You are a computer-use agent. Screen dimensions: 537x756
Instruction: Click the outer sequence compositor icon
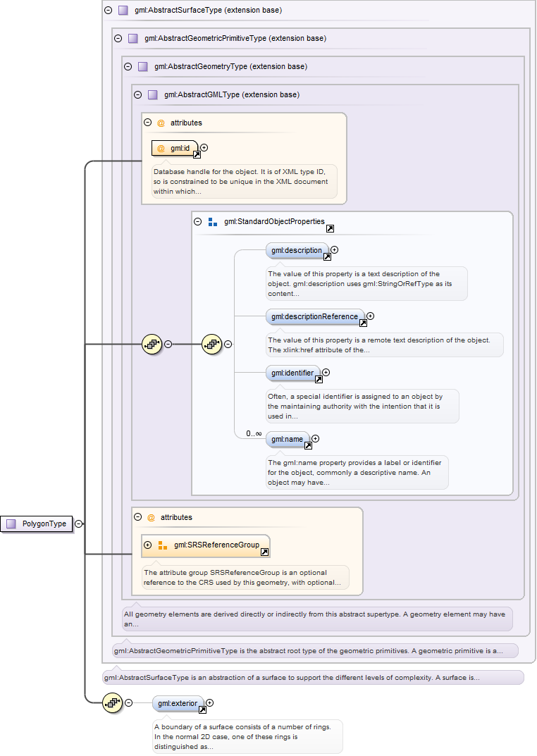[x=152, y=345]
